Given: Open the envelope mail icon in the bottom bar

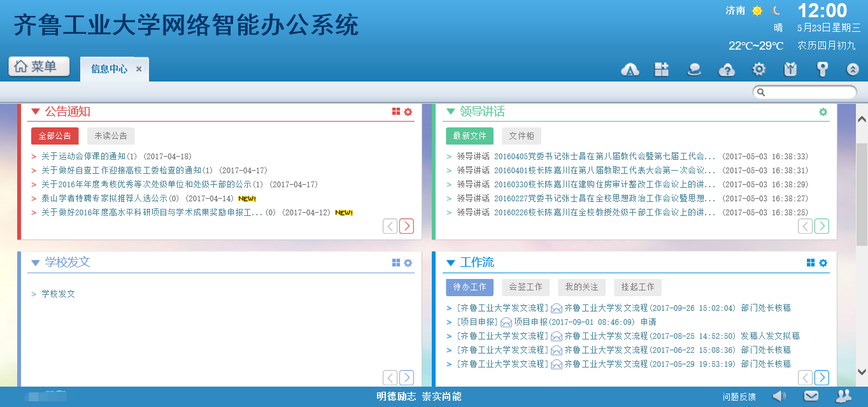Looking at the screenshot, I should (x=811, y=396).
